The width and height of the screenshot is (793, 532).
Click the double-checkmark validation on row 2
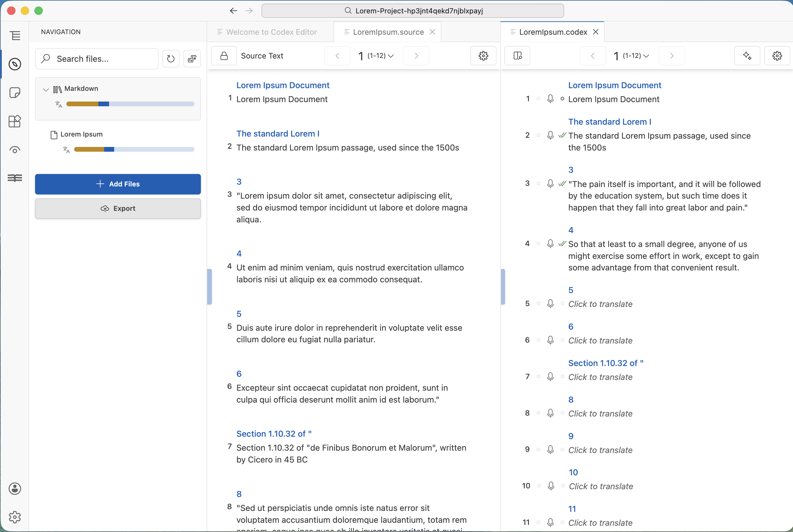[x=562, y=135]
